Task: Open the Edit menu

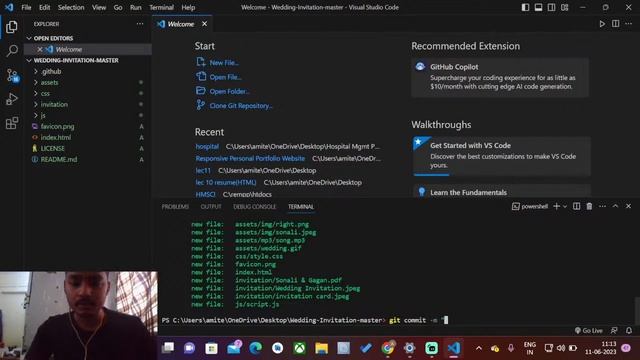Action: 44,7
